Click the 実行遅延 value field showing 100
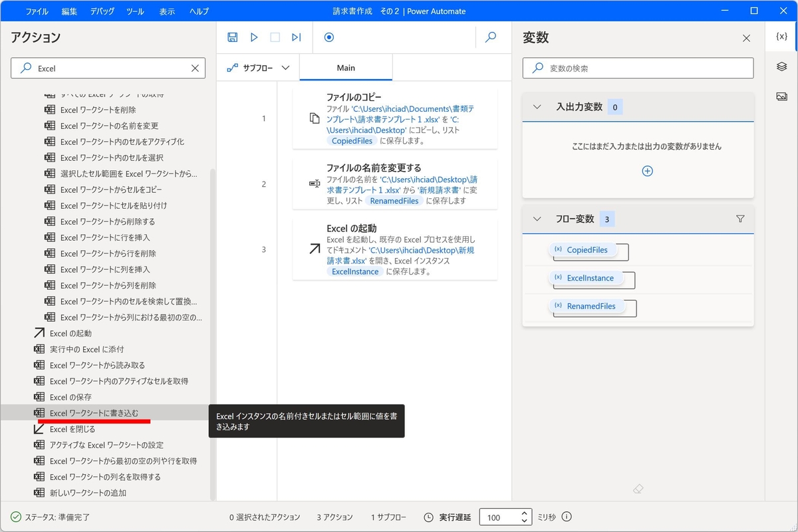 point(501,517)
